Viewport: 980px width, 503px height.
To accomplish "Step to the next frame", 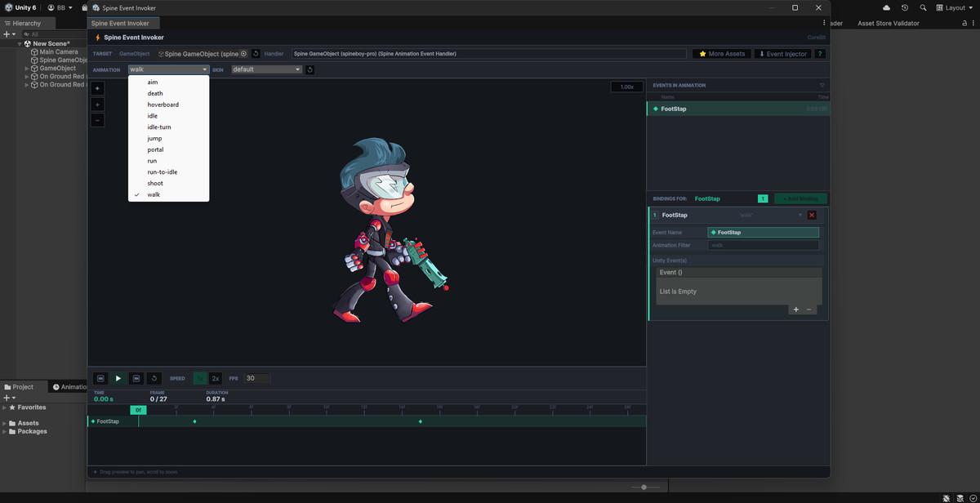I will [136, 378].
